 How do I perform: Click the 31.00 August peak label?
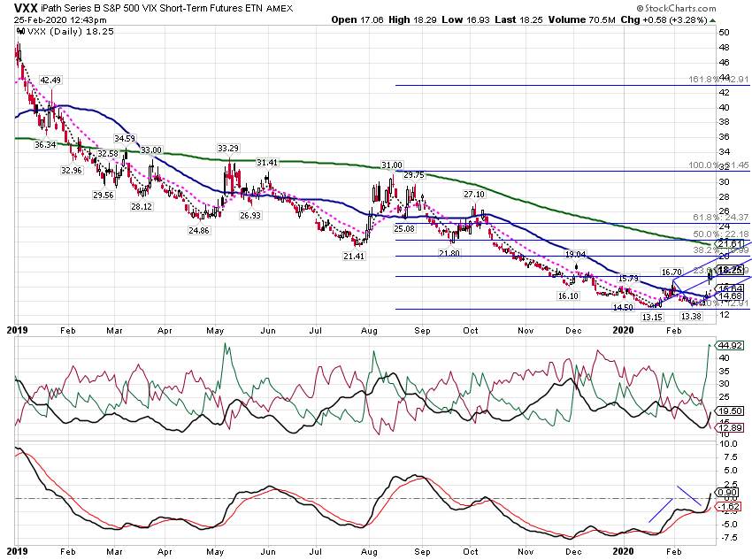pyautogui.click(x=392, y=165)
